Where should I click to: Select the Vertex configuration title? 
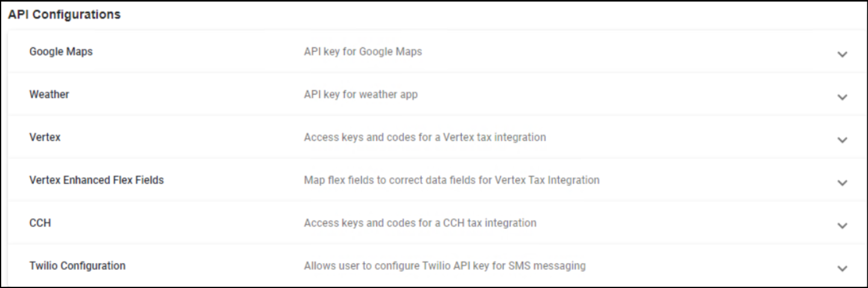(x=45, y=137)
